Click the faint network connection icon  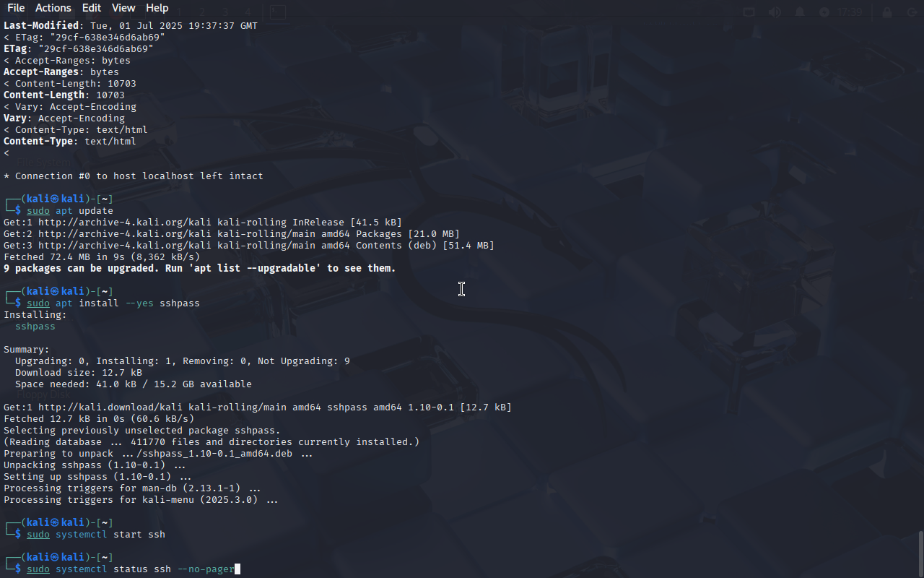click(x=749, y=12)
